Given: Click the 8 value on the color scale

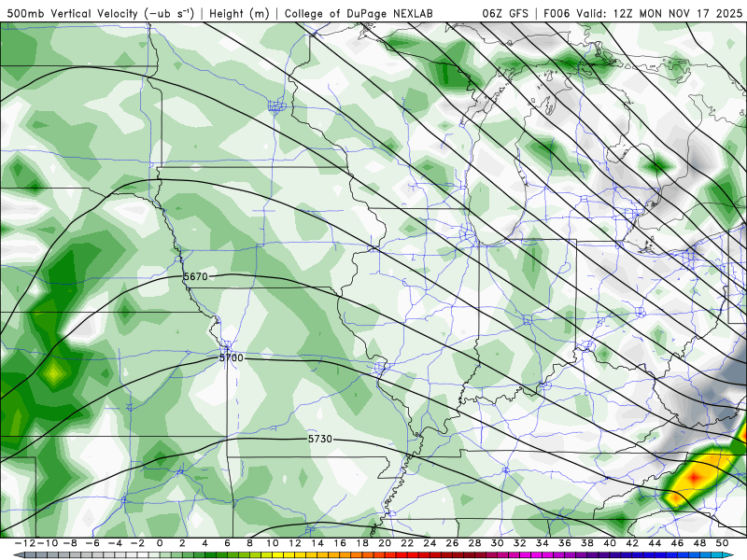Looking at the screenshot, I should point(249,543).
